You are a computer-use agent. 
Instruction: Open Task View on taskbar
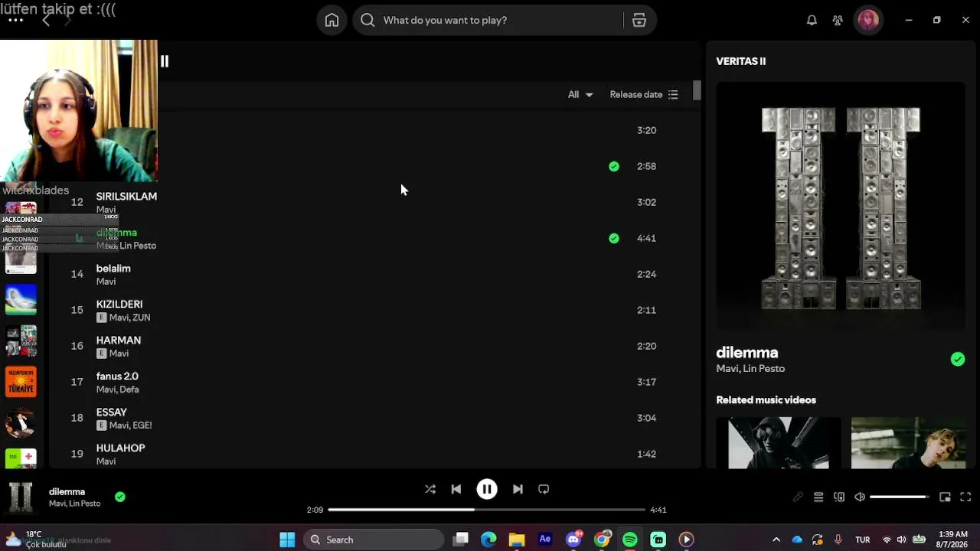[460, 540]
